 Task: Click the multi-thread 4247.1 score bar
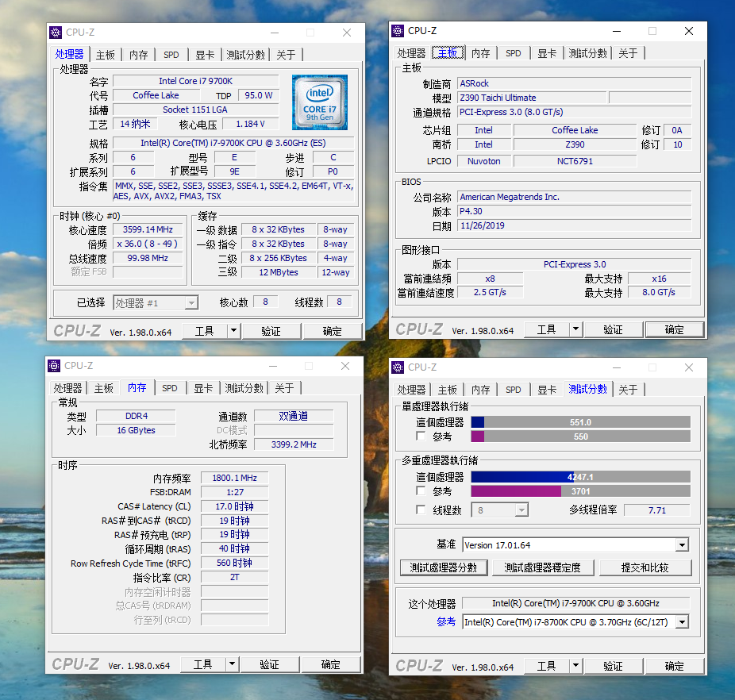(580, 477)
